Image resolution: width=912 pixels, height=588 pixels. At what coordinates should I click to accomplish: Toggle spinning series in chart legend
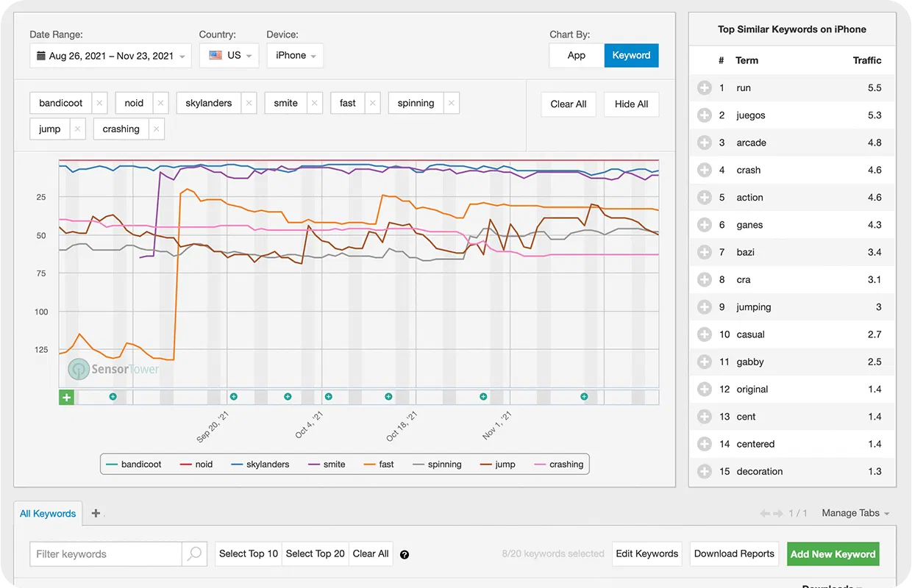437,465
